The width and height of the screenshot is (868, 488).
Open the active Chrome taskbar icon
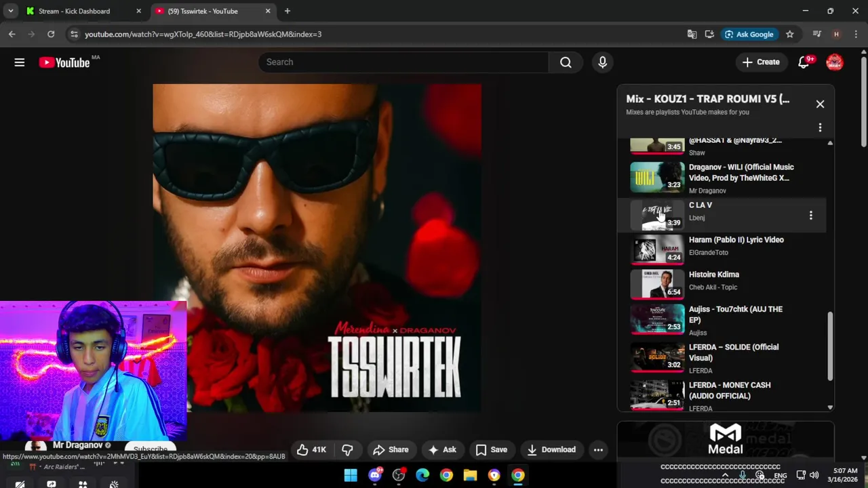click(517, 475)
